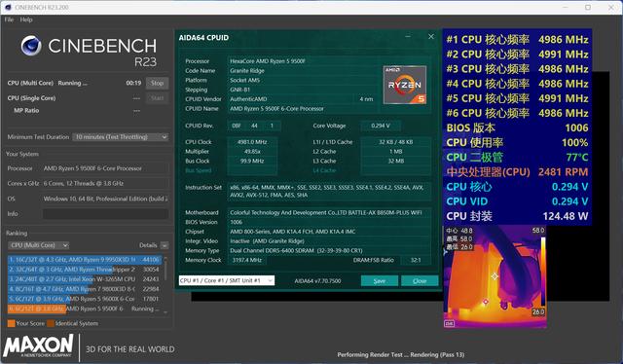Click the BIOS version 1006 overlay line
Image resolution: width=623 pixels, height=364 pixels.
click(x=517, y=127)
